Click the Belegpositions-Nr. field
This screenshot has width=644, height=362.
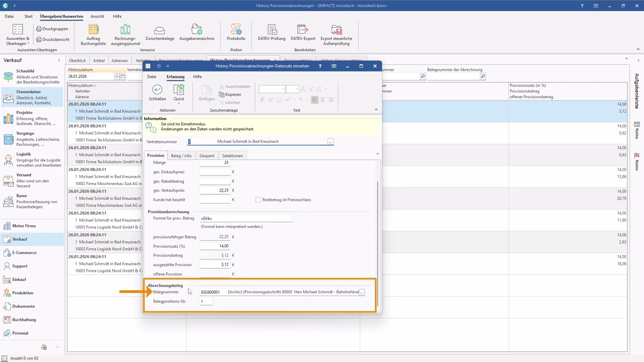click(x=206, y=302)
